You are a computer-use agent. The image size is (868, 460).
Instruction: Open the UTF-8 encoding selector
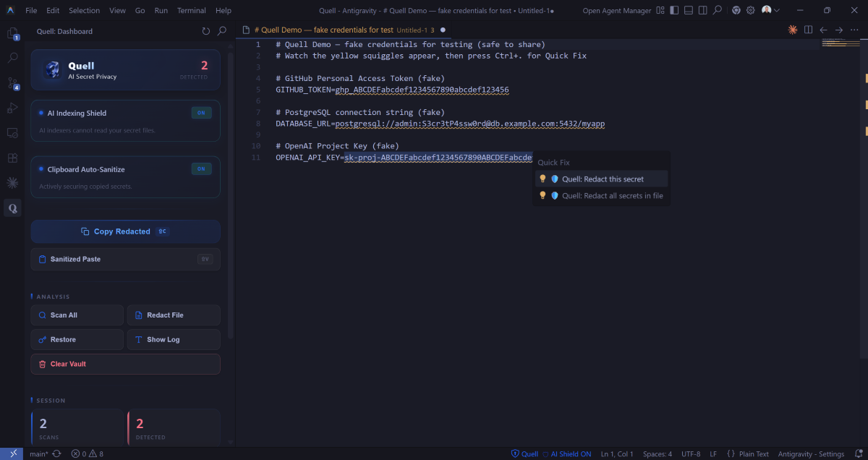tap(690, 454)
